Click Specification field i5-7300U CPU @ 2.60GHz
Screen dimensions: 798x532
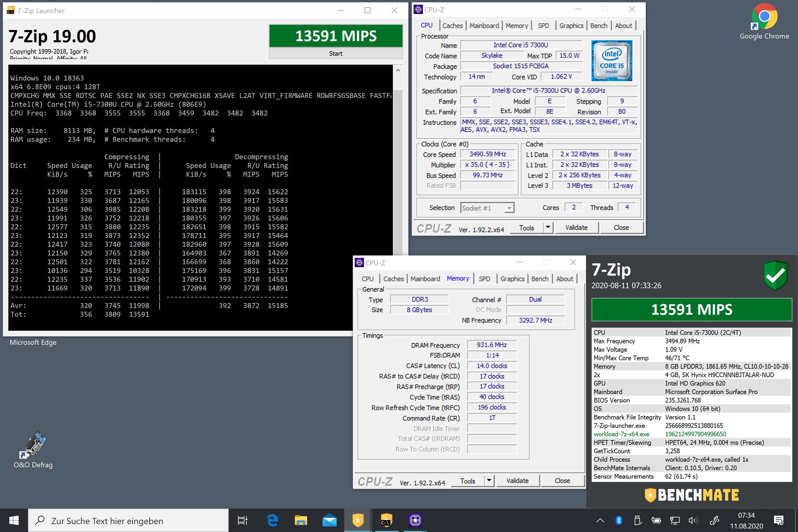coord(548,91)
